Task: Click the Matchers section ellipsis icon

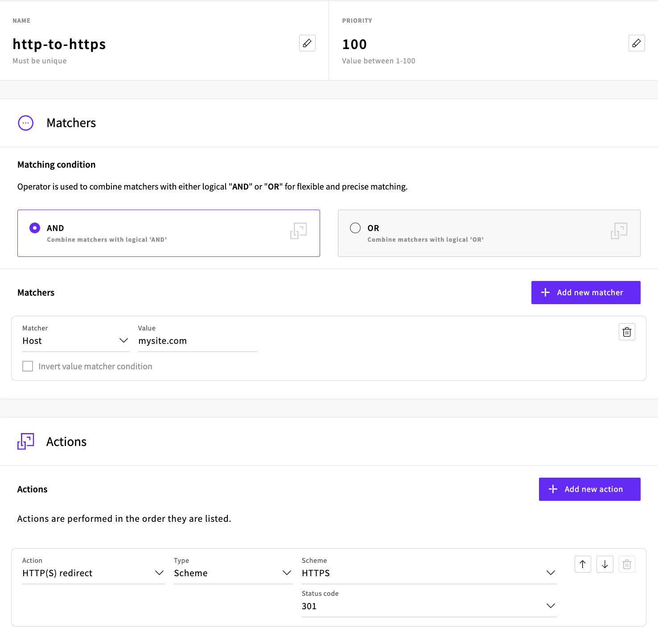Action: click(26, 123)
